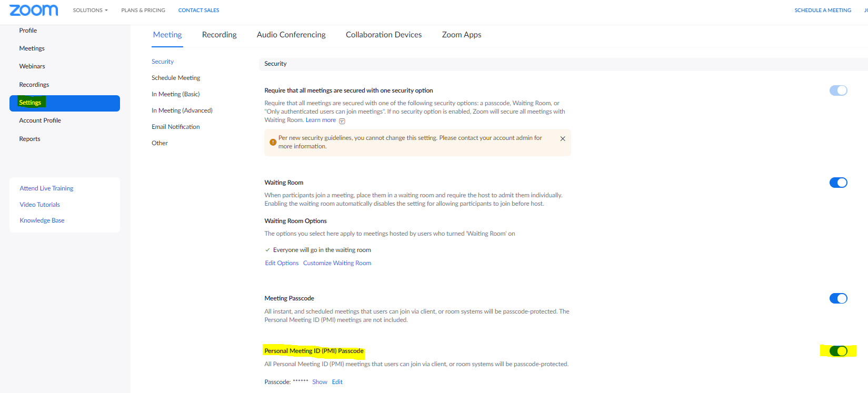
Task: Open Recordings in the sidebar
Action: pyautogui.click(x=34, y=85)
